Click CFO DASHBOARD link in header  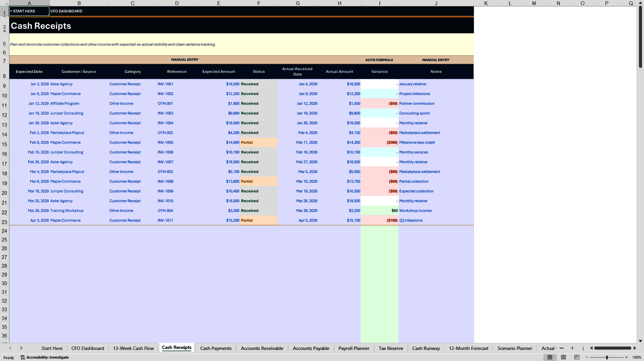point(66,11)
